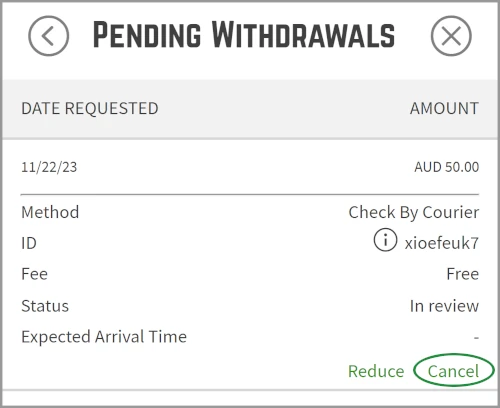Click the Expected Arrival Time dash value
Viewport: 500px width, 408px height.
coord(476,338)
